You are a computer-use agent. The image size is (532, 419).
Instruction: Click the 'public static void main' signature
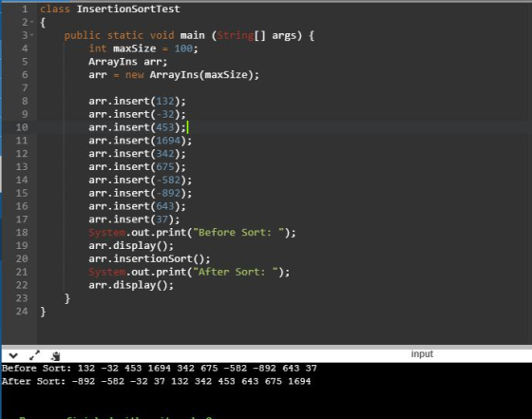coord(189,35)
